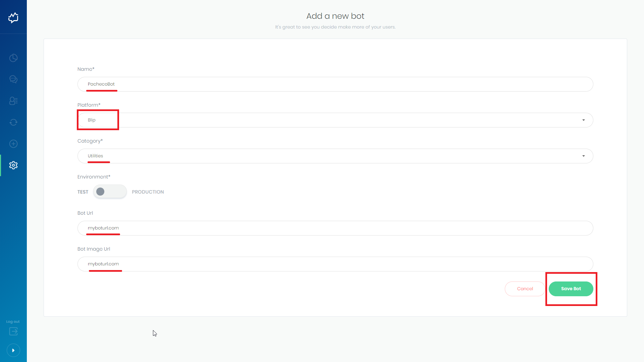Click the Bot Url input field
The image size is (644, 362).
[x=335, y=228]
